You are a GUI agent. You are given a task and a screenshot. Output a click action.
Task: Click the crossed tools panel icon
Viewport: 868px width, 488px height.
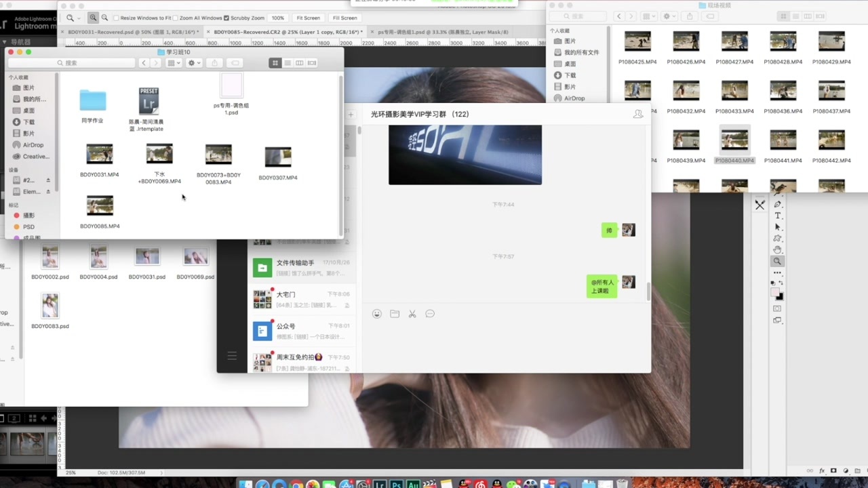pyautogui.click(x=759, y=205)
